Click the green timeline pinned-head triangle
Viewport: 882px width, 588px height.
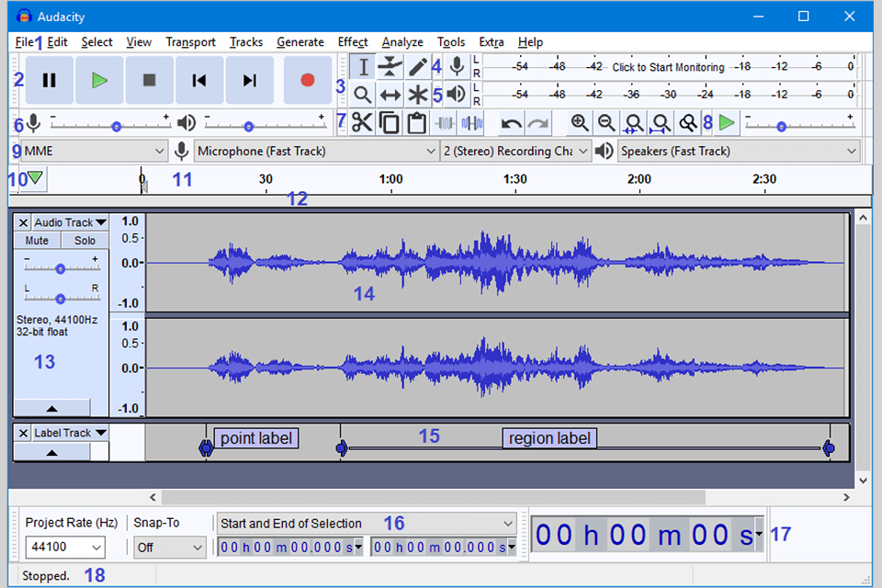pyautogui.click(x=35, y=178)
